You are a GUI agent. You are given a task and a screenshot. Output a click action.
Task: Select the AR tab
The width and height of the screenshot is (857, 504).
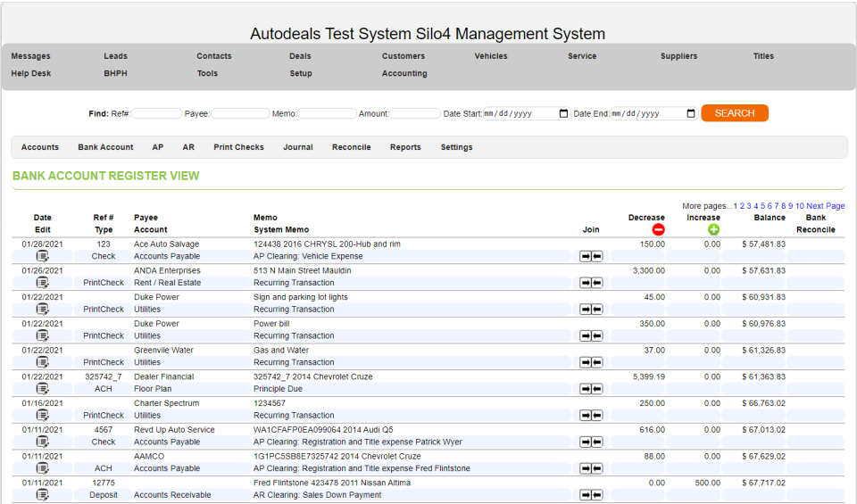(x=188, y=147)
